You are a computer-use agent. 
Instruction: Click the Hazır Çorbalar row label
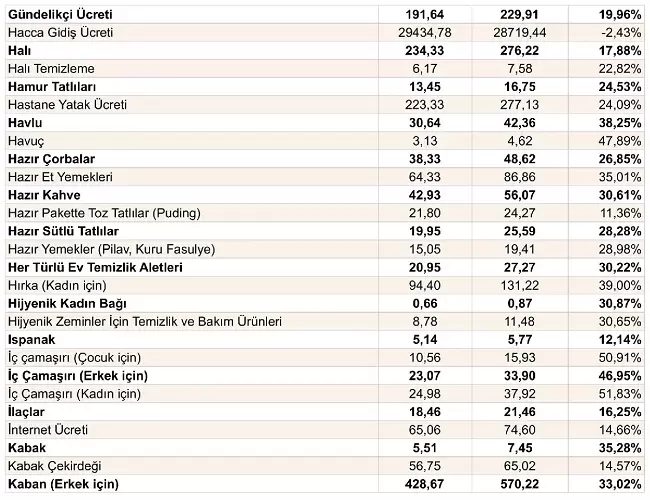(x=51, y=159)
